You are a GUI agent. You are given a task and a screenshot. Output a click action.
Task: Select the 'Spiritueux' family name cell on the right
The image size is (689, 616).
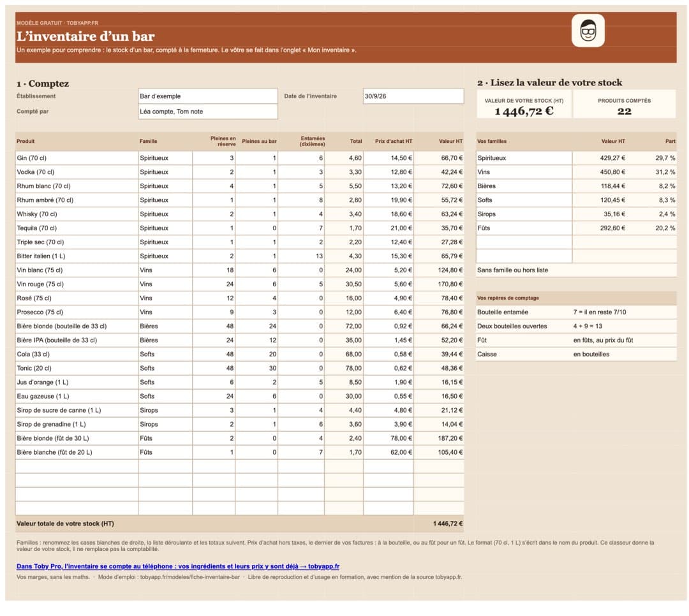pyautogui.click(x=524, y=158)
